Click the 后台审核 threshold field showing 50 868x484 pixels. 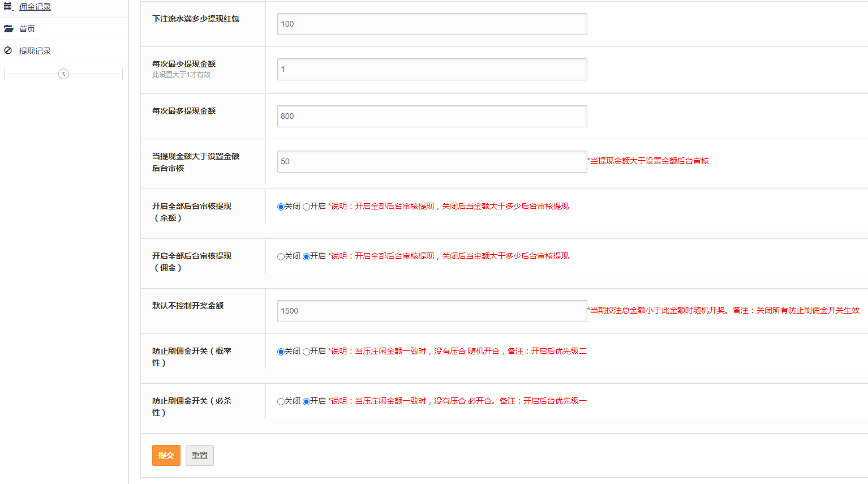[432, 162]
